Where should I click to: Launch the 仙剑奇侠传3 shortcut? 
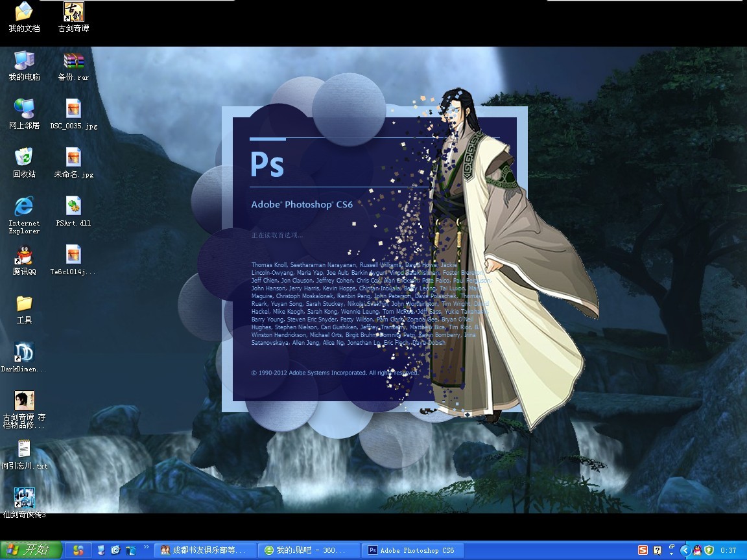(x=24, y=503)
